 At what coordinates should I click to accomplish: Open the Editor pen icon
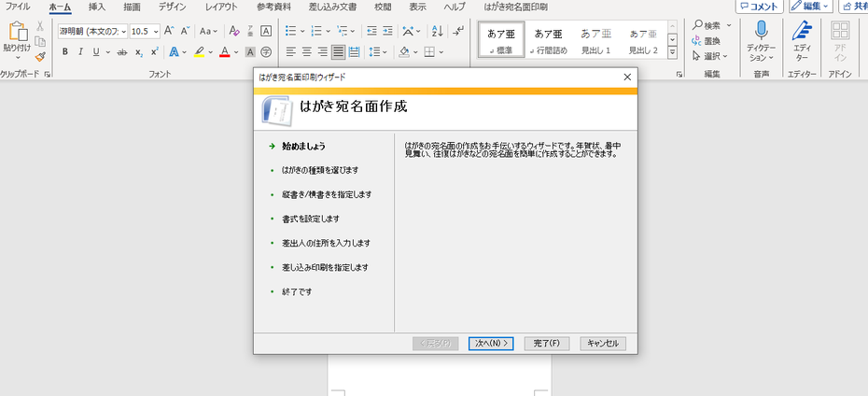(x=802, y=31)
